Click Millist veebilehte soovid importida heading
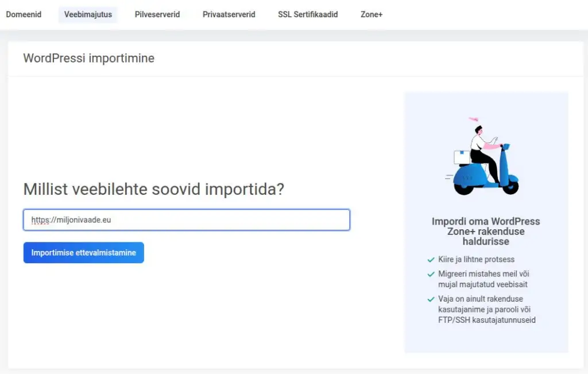588x374 pixels. click(154, 189)
